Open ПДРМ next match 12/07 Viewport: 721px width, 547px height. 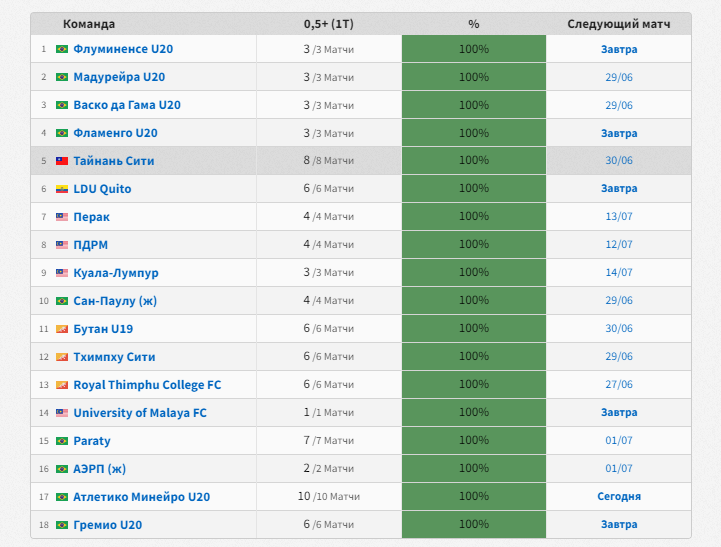click(619, 245)
